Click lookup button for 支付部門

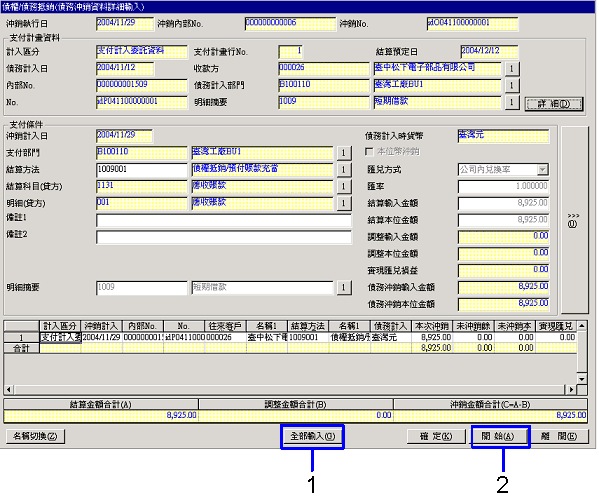point(343,153)
